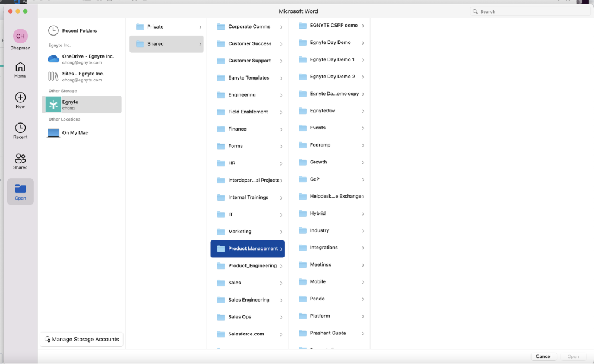
Task: Click Manage Storage Accounts button
Action: pyautogui.click(x=82, y=340)
